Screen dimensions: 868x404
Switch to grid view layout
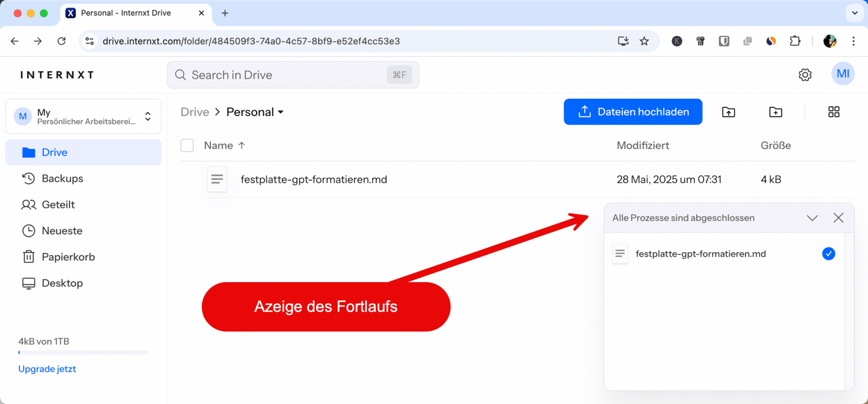pos(834,112)
